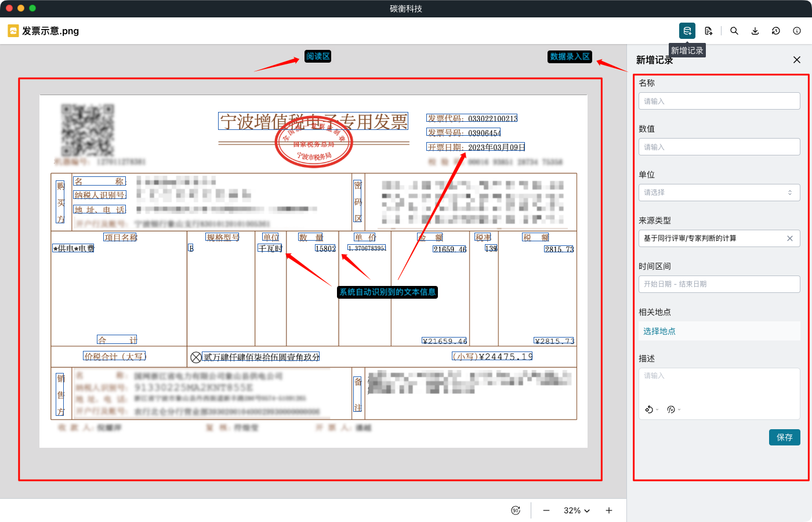
Task: Click the app logo beside 发票示意.png
Action: tap(13, 31)
